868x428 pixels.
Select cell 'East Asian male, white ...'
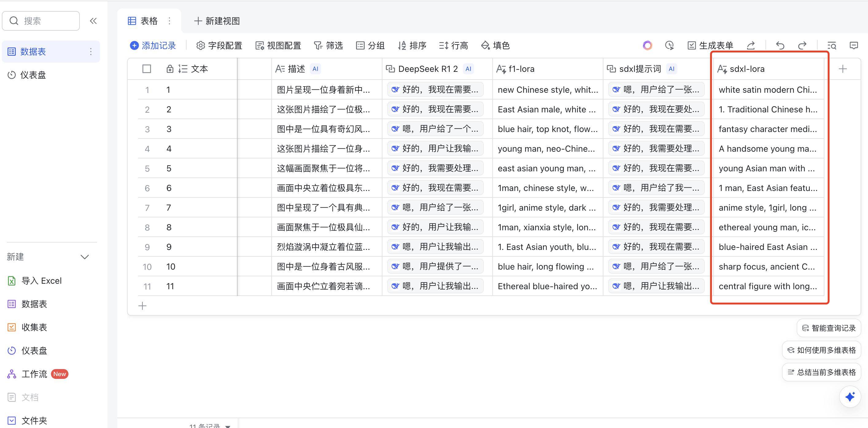[548, 109]
